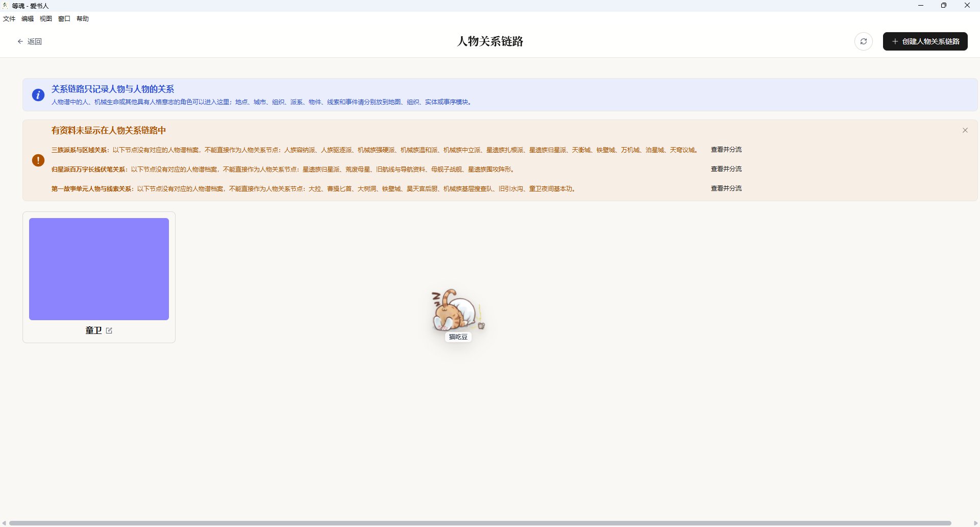Dismiss the orange warning banner
980x527 pixels.
[x=965, y=130]
